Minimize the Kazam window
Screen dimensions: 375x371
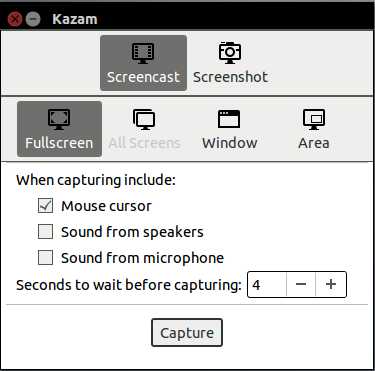pos(33,19)
